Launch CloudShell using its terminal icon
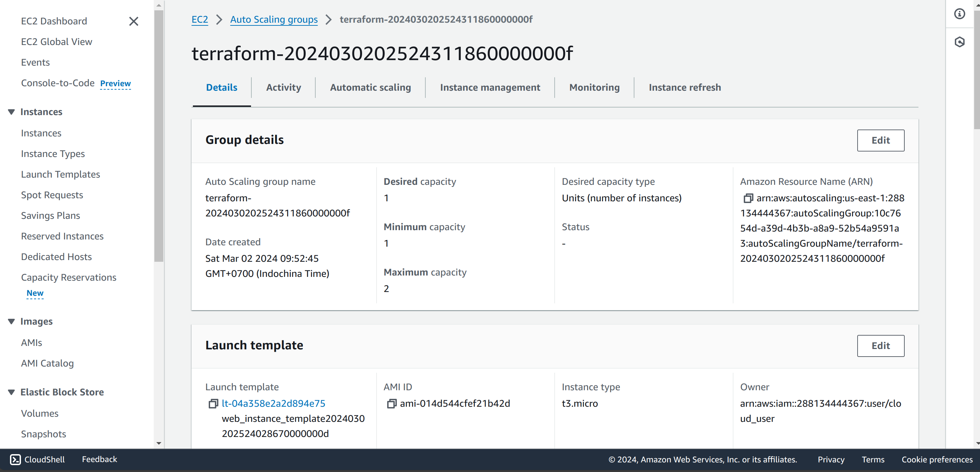This screenshot has height=472, width=980. (15, 459)
